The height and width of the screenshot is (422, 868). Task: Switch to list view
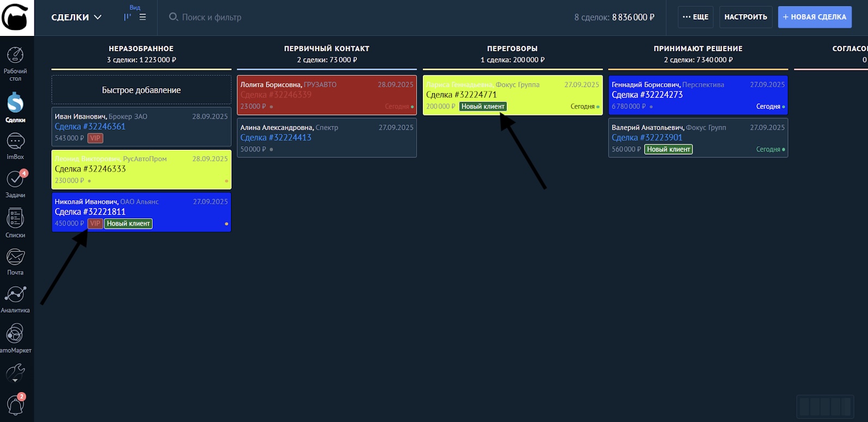pos(143,17)
